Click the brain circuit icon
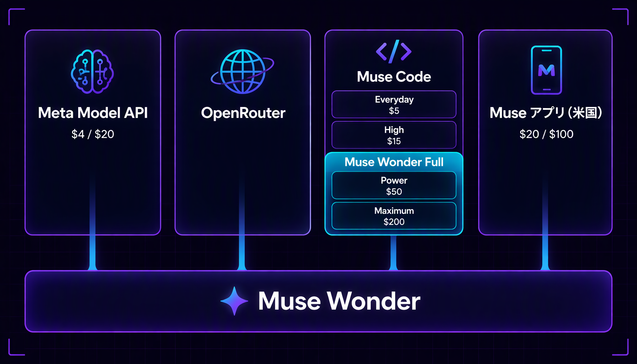The width and height of the screenshot is (637, 364). [x=92, y=71]
